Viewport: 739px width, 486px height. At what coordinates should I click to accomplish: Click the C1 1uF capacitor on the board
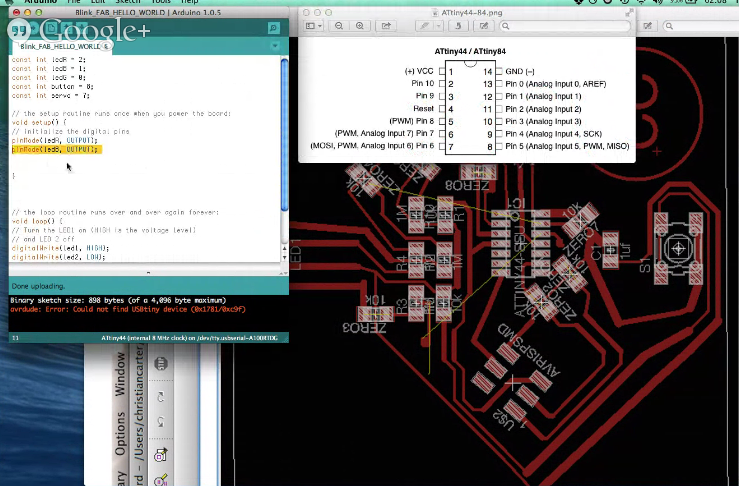(610, 250)
